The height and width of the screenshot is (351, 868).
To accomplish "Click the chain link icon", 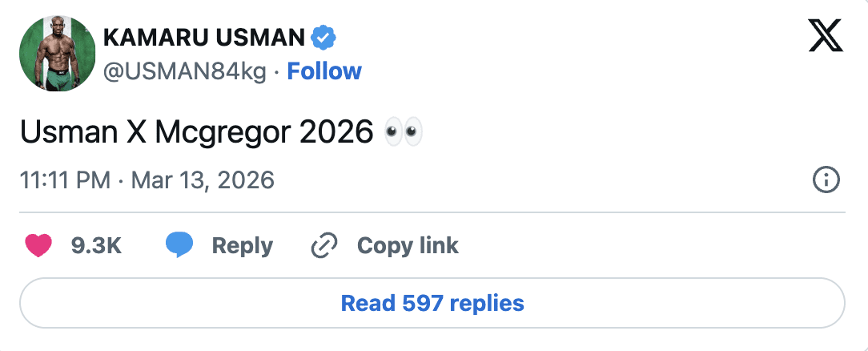I will (x=324, y=245).
